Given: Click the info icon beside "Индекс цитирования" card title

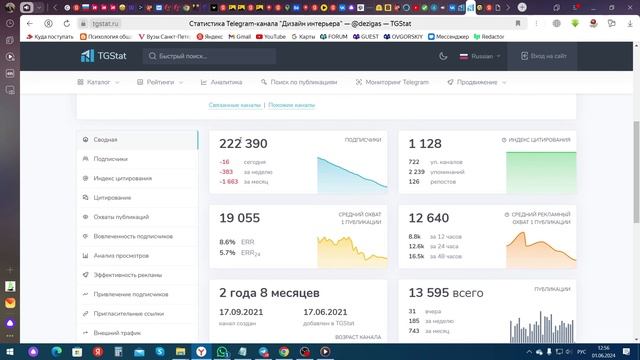Looking at the screenshot, I should pyautogui.click(x=504, y=140).
